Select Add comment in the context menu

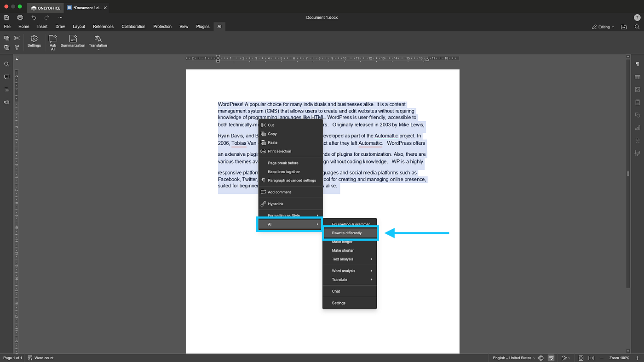click(290, 192)
